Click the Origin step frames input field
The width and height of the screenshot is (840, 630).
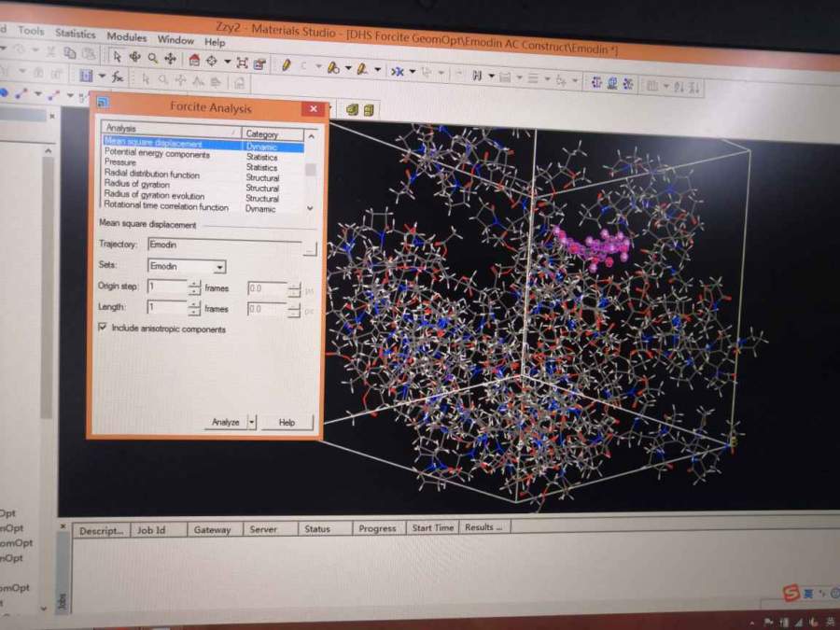click(x=167, y=287)
